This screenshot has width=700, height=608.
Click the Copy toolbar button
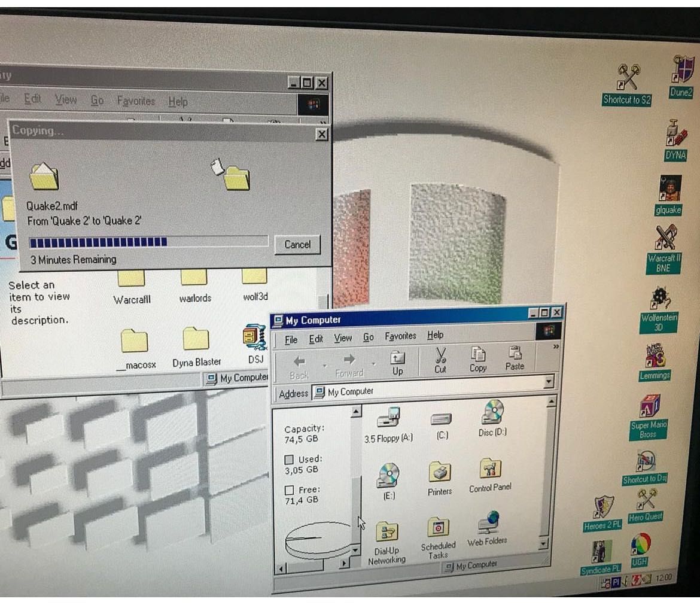tap(478, 359)
